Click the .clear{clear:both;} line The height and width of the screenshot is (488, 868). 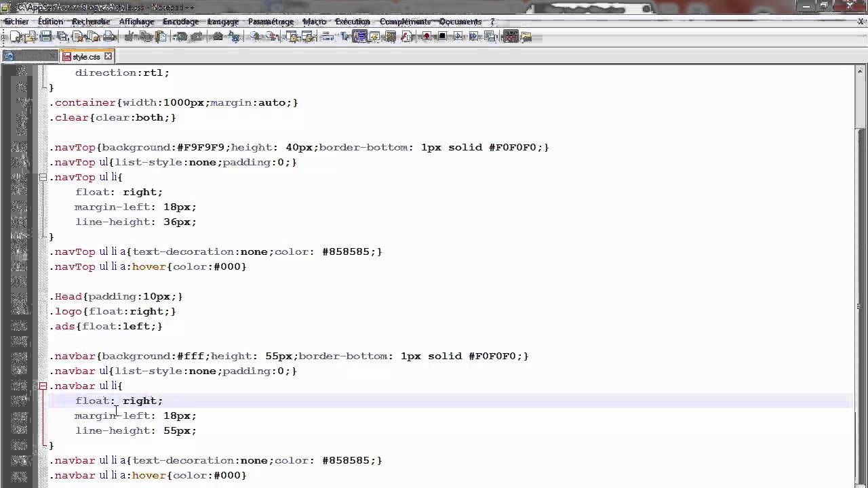coord(113,117)
